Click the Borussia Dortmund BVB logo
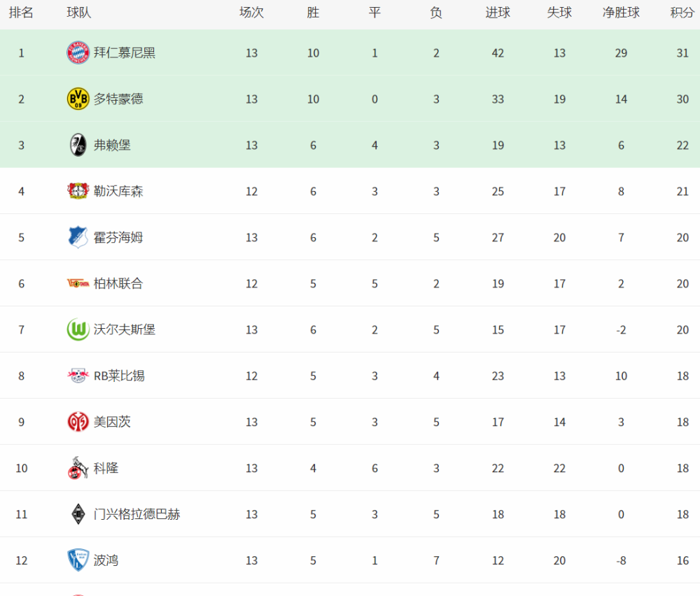Viewport: 700px width, 596px height. [78, 99]
